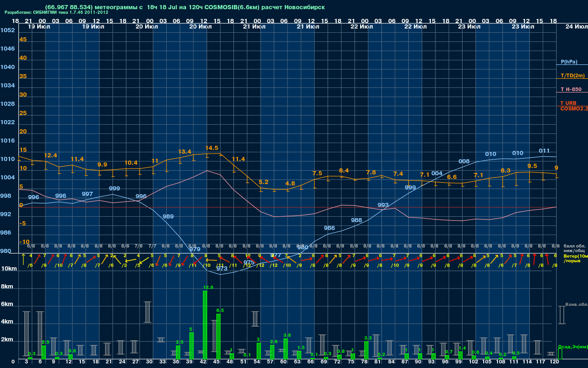Click the 008 pressure label

pyautogui.click(x=464, y=161)
